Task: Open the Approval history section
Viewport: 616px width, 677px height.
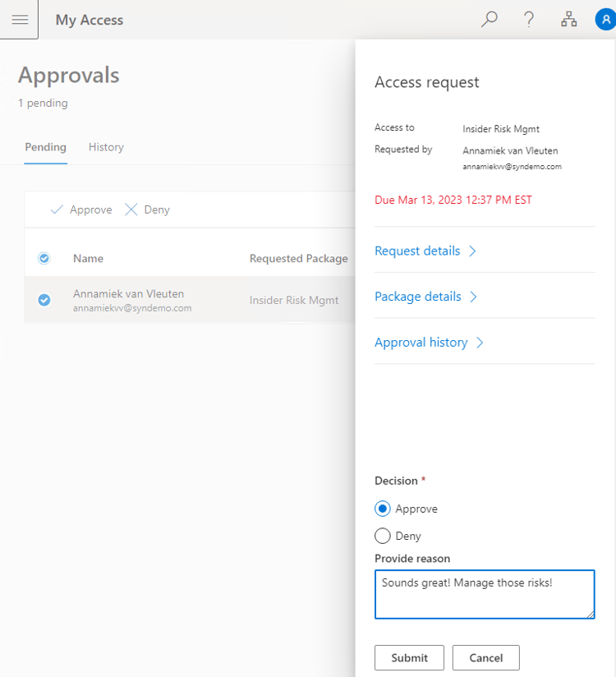Action: pyautogui.click(x=423, y=342)
